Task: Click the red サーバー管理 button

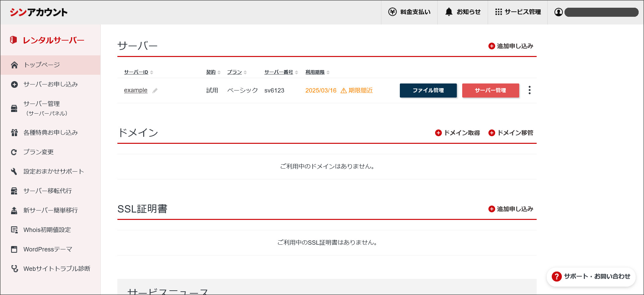Action: pyautogui.click(x=491, y=91)
